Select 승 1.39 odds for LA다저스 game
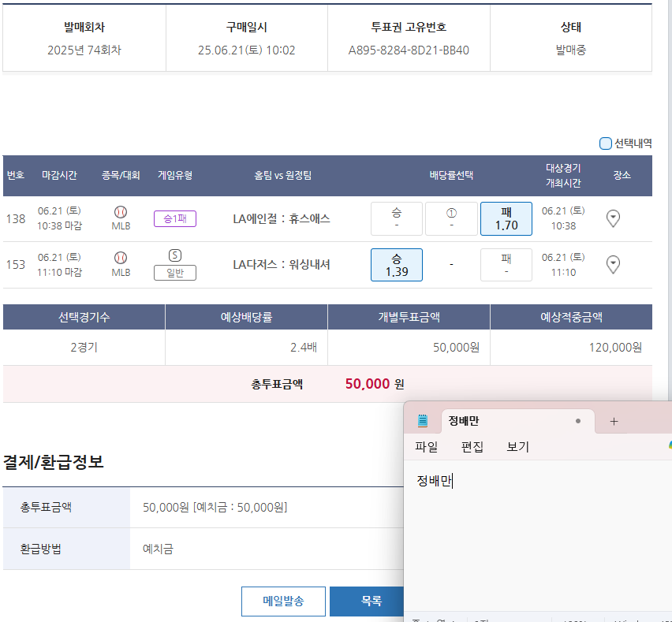The width and height of the screenshot is (672, 622). tap(396, 265)
